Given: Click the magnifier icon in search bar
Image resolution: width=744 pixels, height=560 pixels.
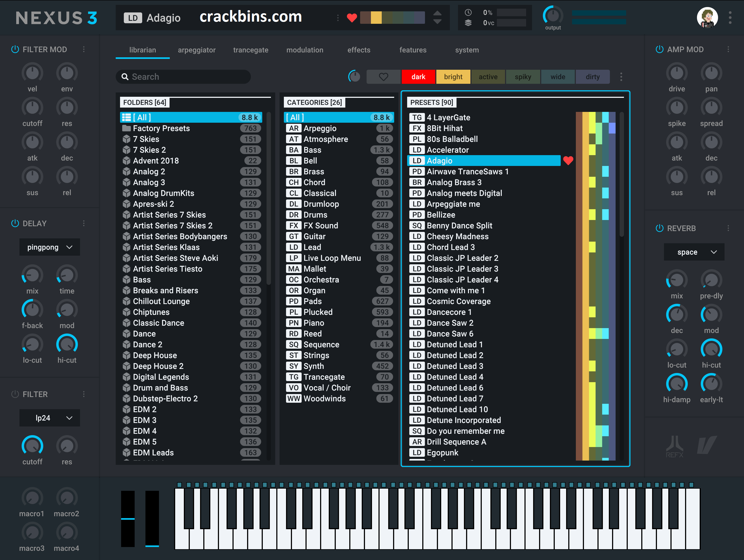Looking at the screenshot, I should pyautogui.click(x=125, y=77).
